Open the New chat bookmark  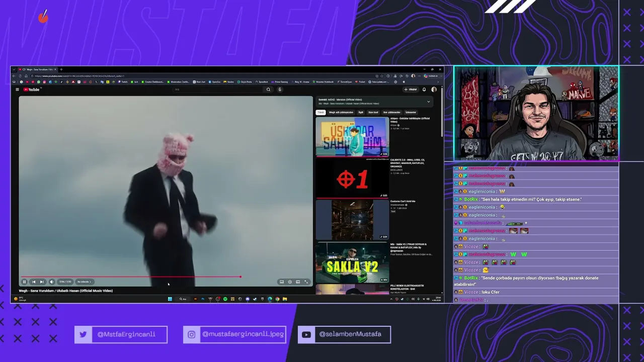[x=199, y=82]
